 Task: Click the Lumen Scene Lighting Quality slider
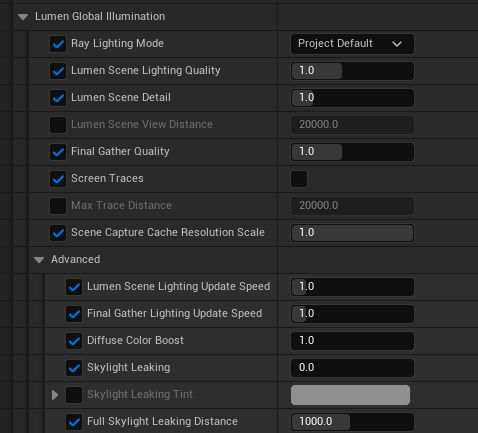[352, 71]
